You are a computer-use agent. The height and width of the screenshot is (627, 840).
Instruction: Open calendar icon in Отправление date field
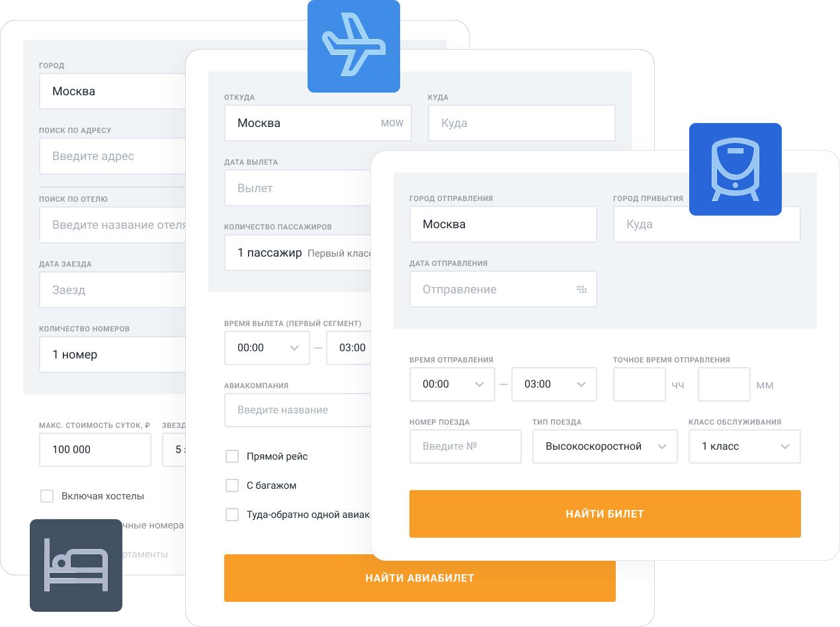coord(581,290)
